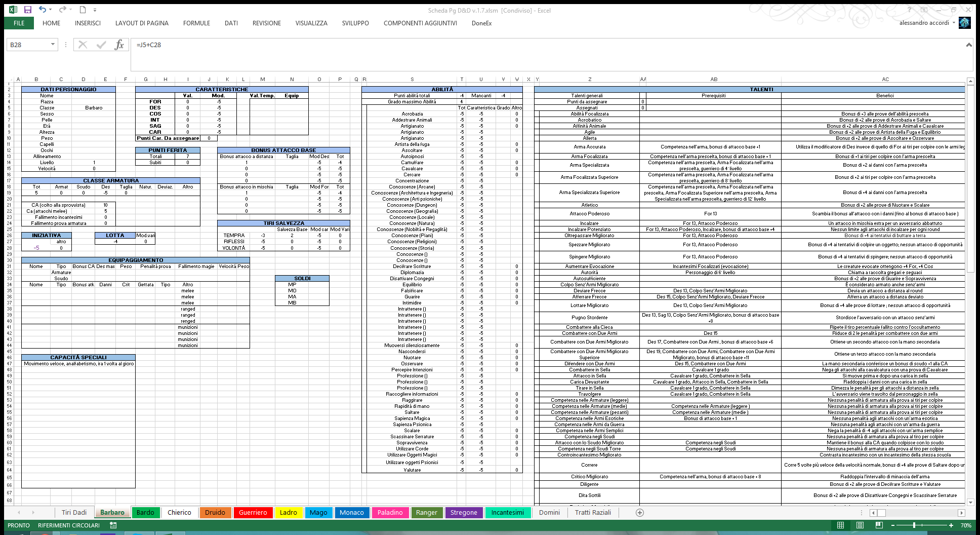Switch to the Guerriero sheet tab
The width and height of the screenshot is (980, 535).
(x=253, y=513)
